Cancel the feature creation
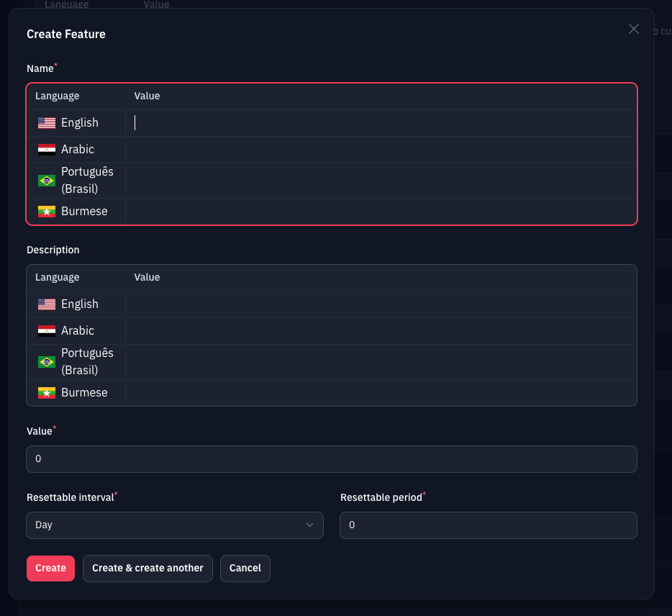The image size is (672, 616). pos(245,568)
